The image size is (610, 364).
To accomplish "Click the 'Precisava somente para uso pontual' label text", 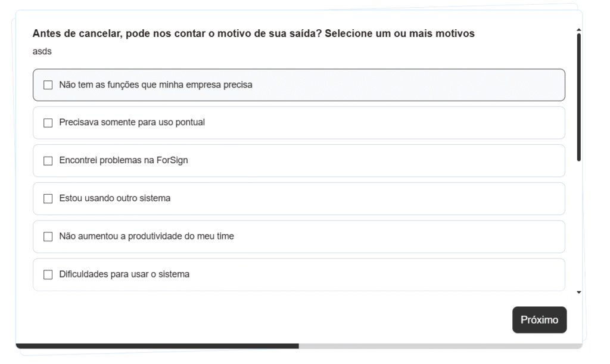I will coord(132,123).
